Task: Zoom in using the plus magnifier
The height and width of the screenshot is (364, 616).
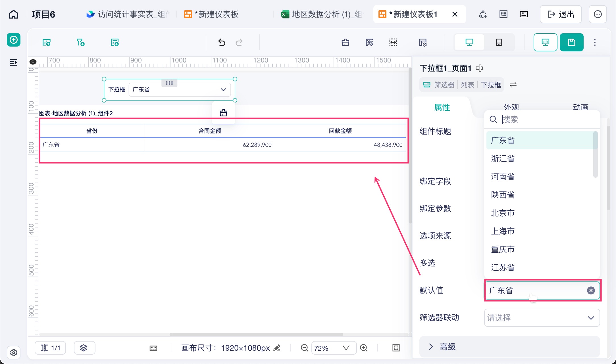Action: point(364,348)
